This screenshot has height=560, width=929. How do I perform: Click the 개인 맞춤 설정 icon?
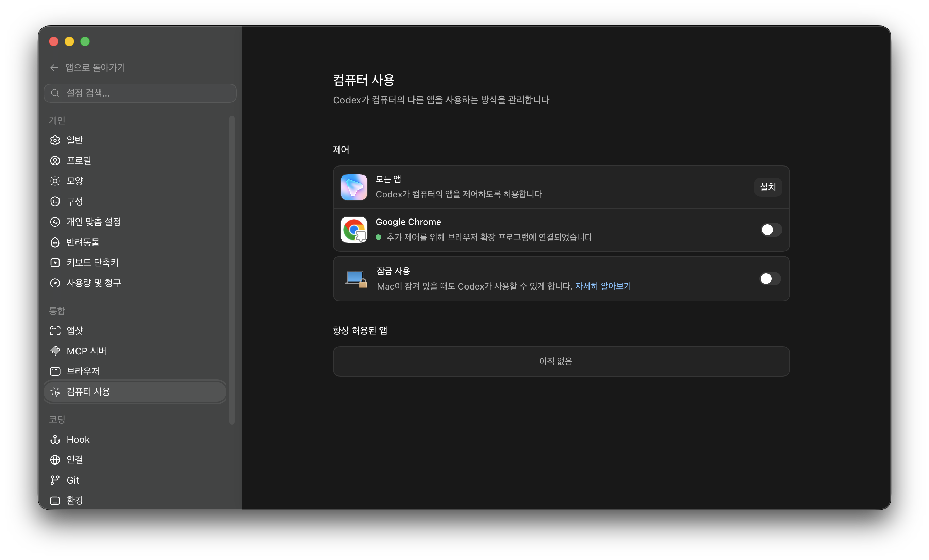coord(55,222)
